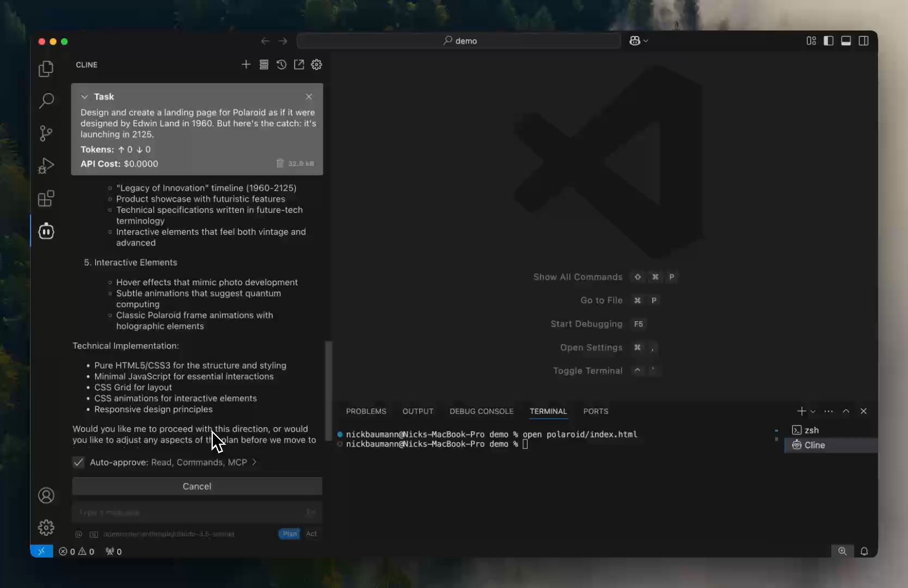Image resolution: width=908 pixels, height=588 pixels.
Task: Open Cline settings gear in panel header
Action: point(316,65)
